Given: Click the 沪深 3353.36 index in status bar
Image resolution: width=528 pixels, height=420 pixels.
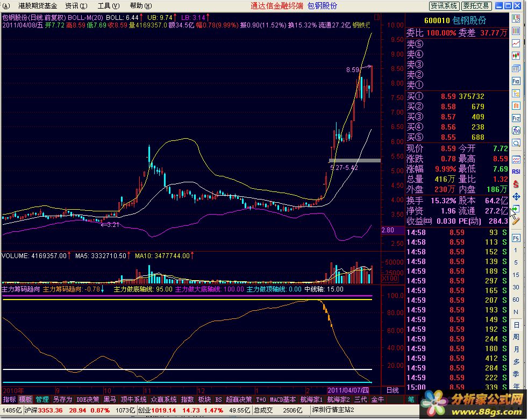Looking at the screenshot, I should (44, 410).
